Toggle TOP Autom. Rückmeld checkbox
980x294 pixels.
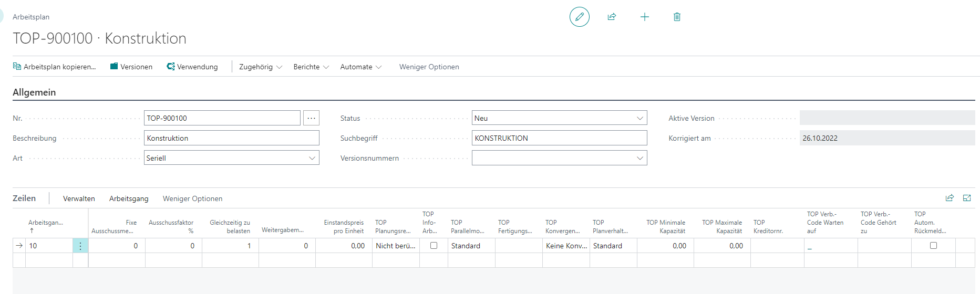click(933, 245)
